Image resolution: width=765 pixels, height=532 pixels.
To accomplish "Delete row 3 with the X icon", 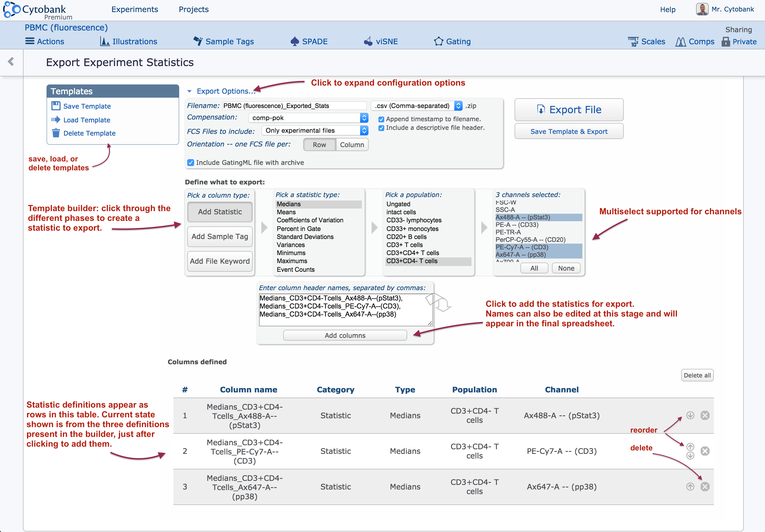I will [x=705, y=486].
